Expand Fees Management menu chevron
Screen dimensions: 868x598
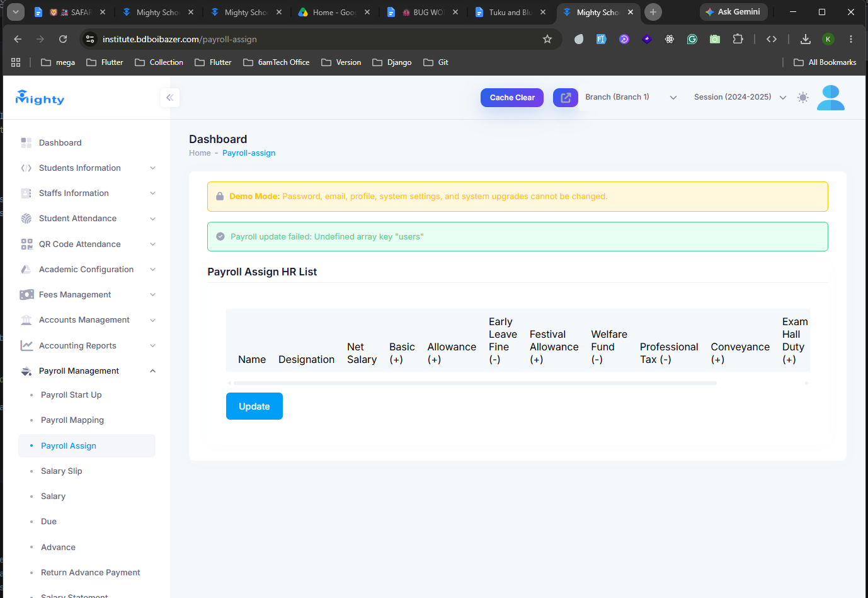click(x=152, y=295)
